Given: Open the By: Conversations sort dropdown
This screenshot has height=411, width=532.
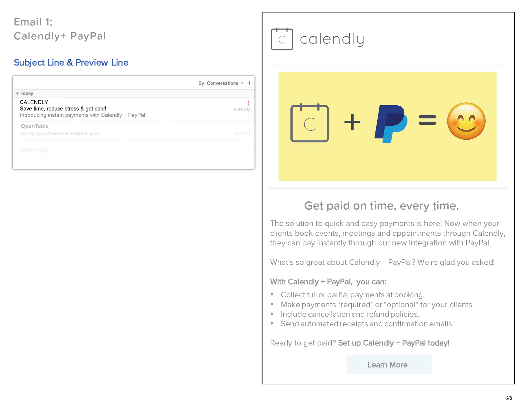Looking at the screenshot, I should [x=221, y=83].
